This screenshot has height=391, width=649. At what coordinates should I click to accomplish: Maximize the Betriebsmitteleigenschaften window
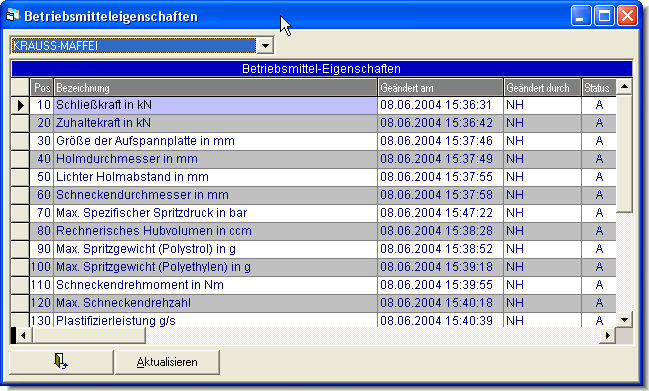pos(604,16)
